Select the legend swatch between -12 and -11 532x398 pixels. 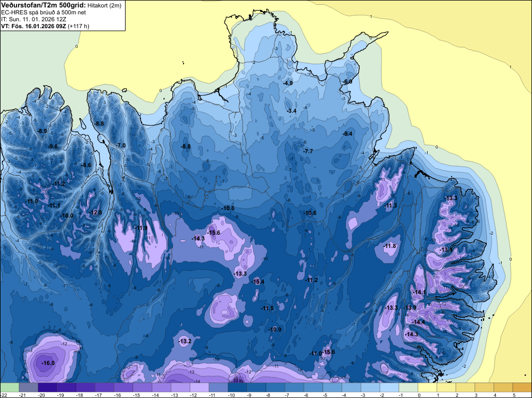tap(199, 387)
